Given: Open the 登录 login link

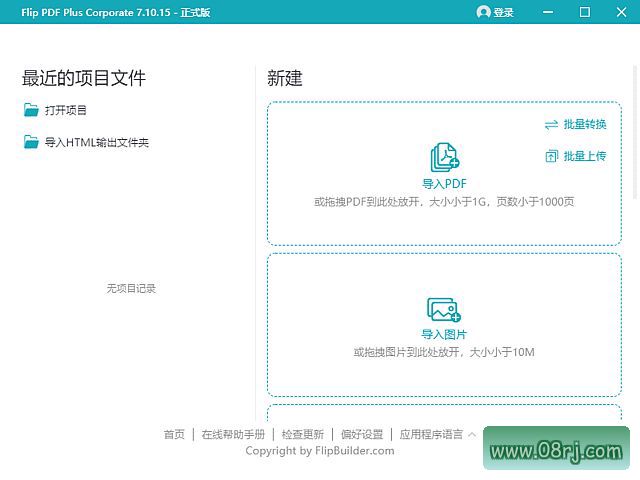Looking at the screenshot, I should (503, 13).
